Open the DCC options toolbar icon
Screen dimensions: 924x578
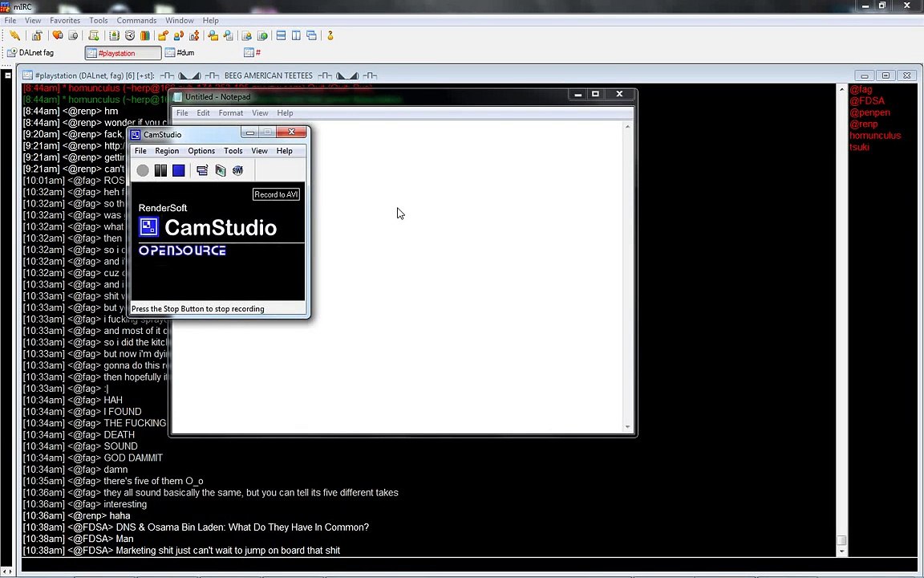point(194,36)
